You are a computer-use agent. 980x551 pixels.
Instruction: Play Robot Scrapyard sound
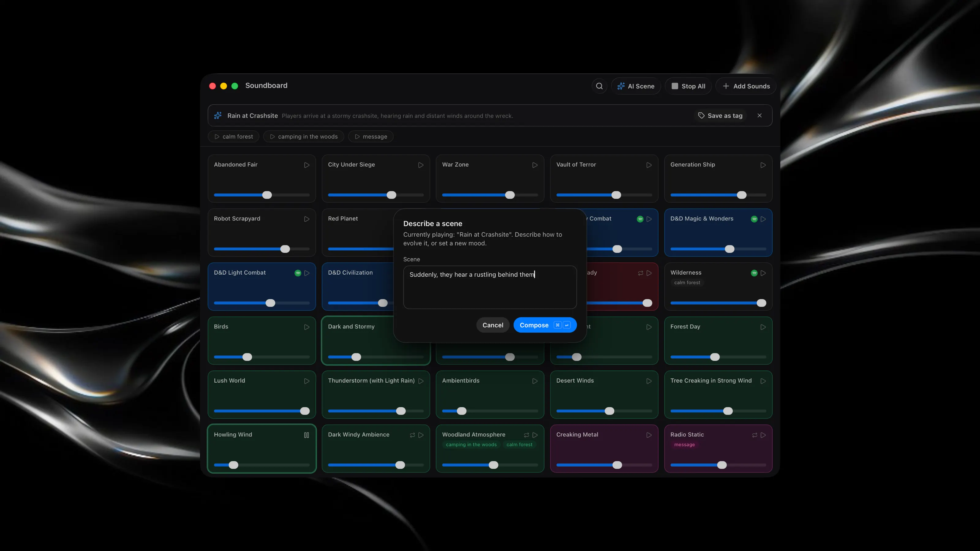307,219
